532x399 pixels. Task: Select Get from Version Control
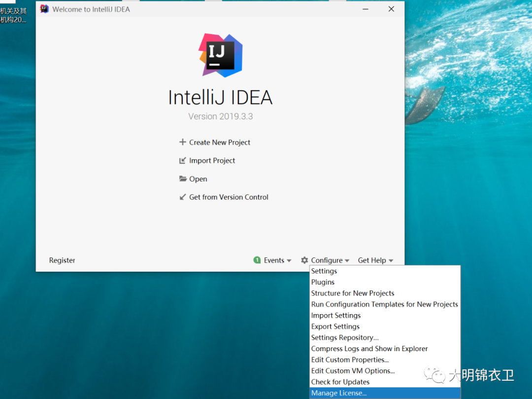pyautogui.click(x=229, y=197)
